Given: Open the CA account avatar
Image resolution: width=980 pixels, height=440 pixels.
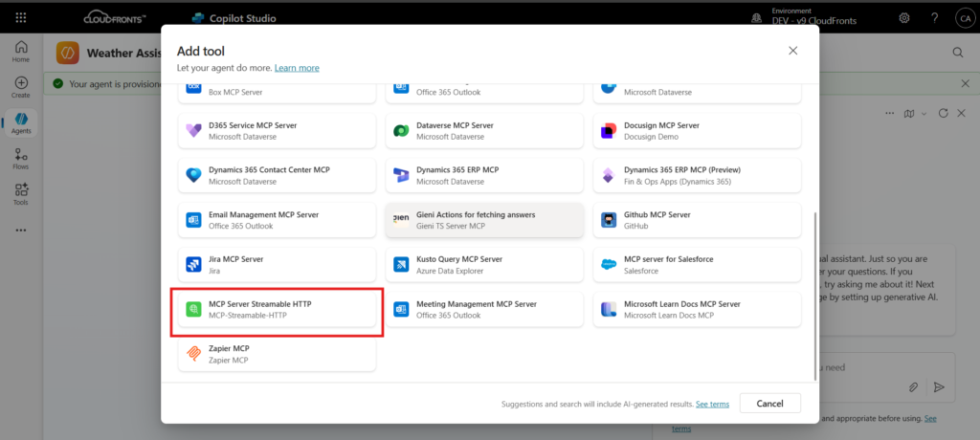Looking at the screenshot, I should [964, 18].
